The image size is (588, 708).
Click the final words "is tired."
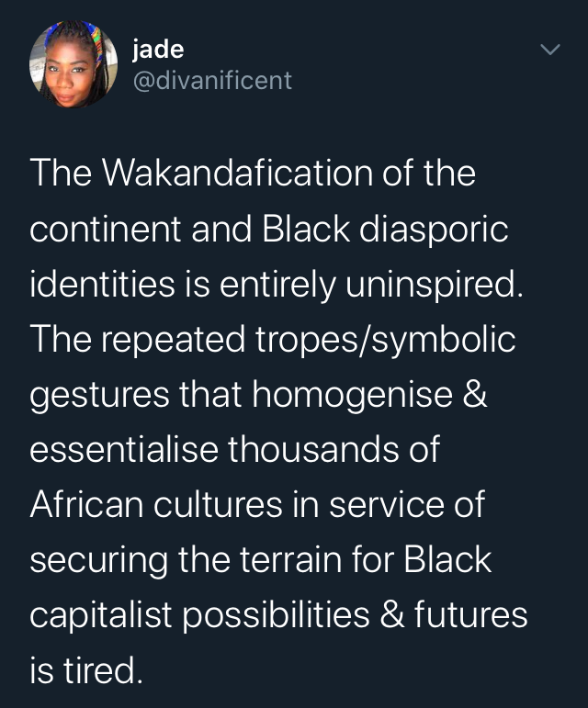click(86, 670)
